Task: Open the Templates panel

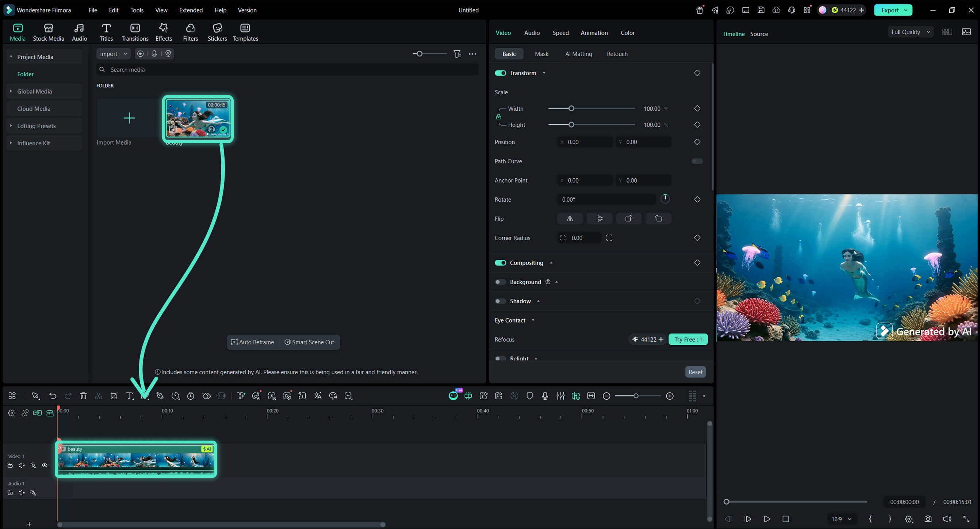Action: [245, 33]
